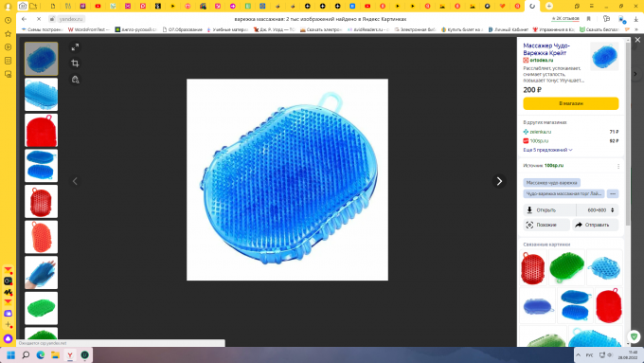Select the green related picture thumbnail
Screen dimensions: 644x363
[x=566, y=267]
